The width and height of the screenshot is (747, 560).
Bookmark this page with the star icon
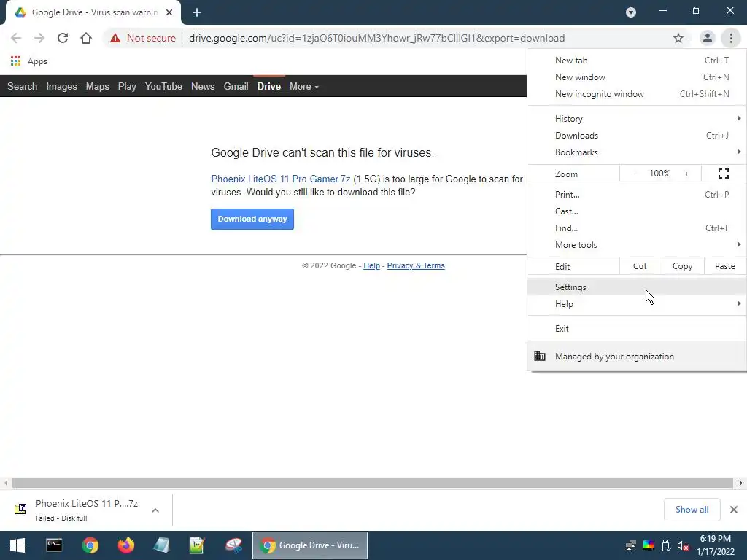pyautogui.click(x=678, y=38)
